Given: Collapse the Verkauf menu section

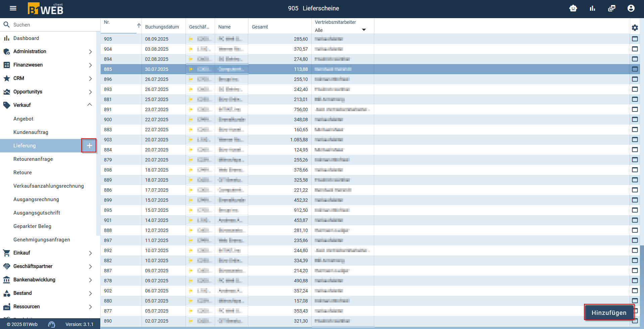Looking at the screenshot, I should point(90,105).
